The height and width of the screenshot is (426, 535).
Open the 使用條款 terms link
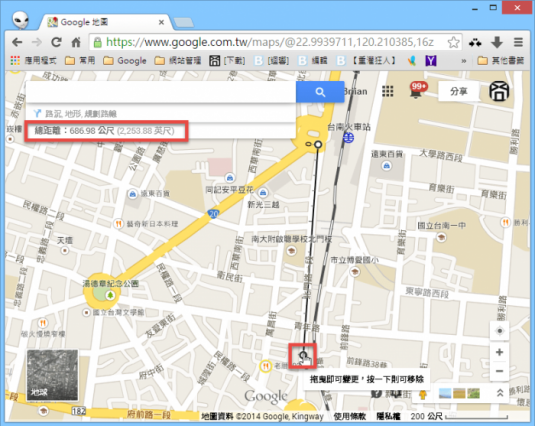(x=349, y=416)
